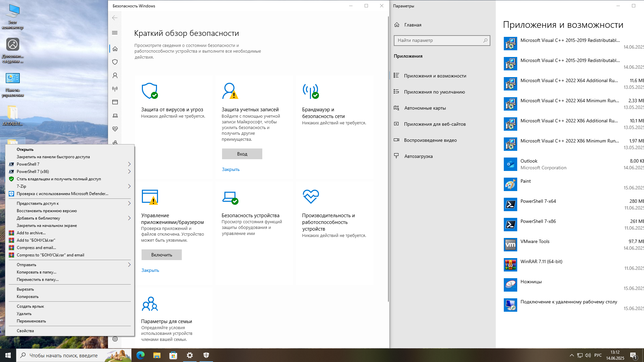Image resolution: width=644 pixels, height=362 pixels.
Task: Select Ножницы app icon in apps list
Action: coord(511,285)
